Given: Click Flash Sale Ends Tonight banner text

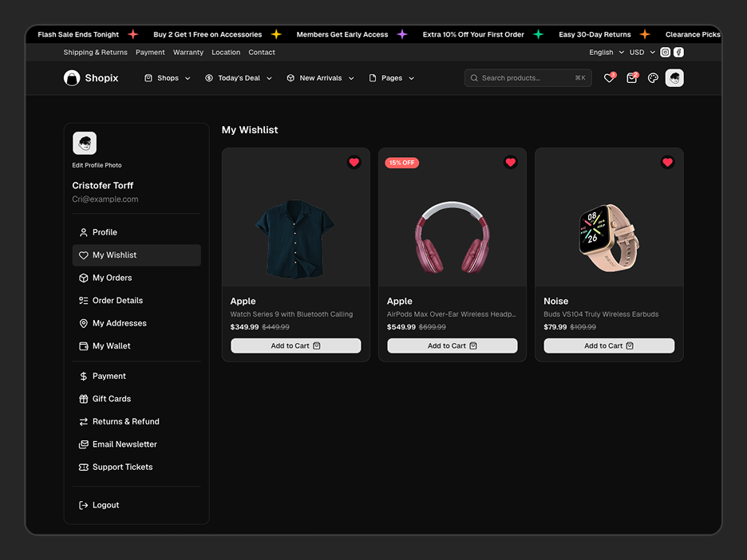Looking at the screenshot, I should (x=78, y=34).
